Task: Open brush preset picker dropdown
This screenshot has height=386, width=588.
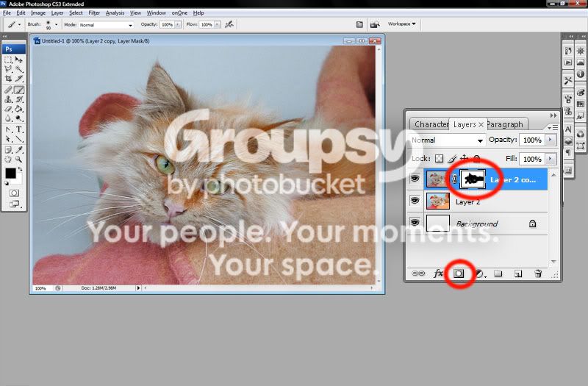Action: pyautogui.click(x=57, y=25)
